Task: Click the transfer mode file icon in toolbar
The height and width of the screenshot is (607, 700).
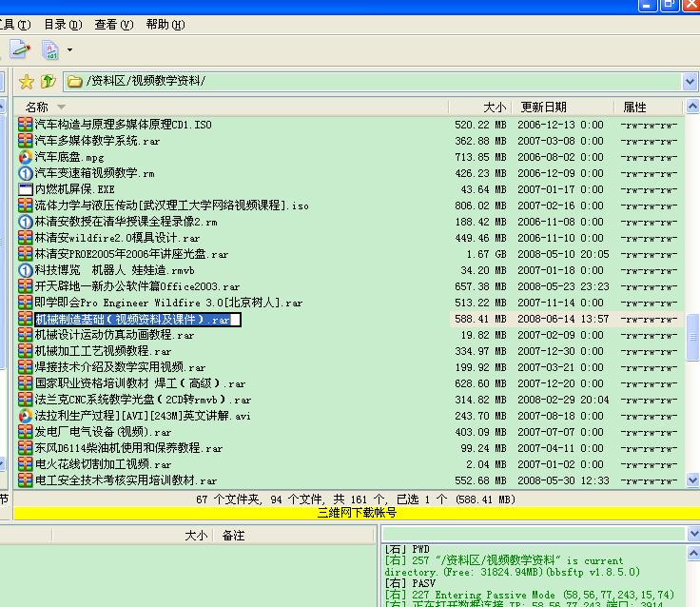Action: (x=50, y=49)
